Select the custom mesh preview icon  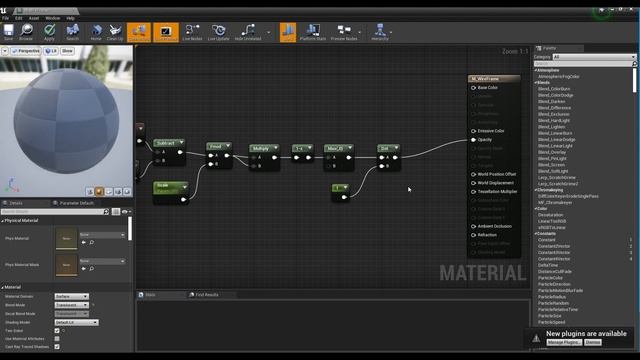pos(127,191)
